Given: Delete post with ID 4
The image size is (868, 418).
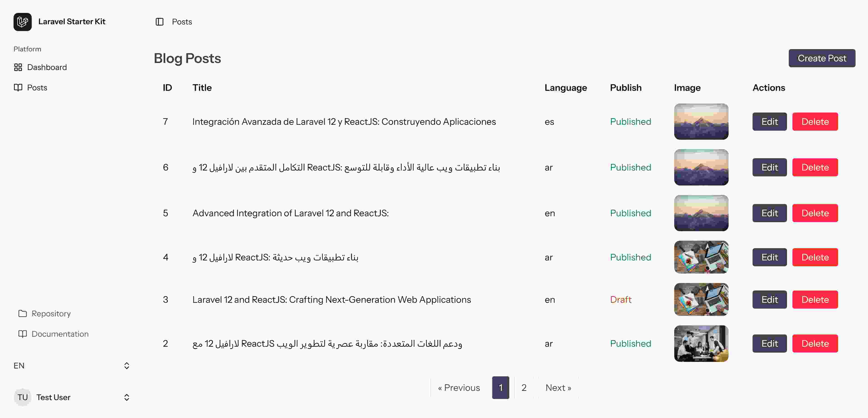Looking at the screenshot, I should pos(815,257).
